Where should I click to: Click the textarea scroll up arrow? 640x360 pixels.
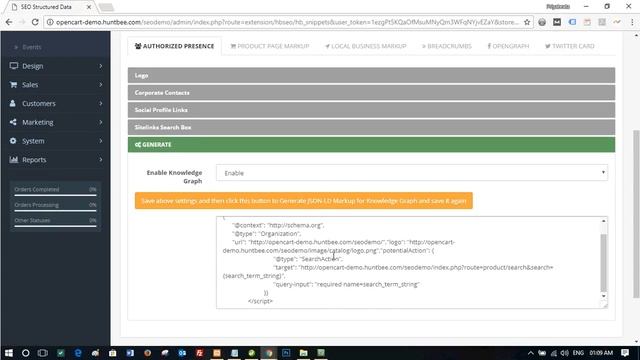coord(604,221)
